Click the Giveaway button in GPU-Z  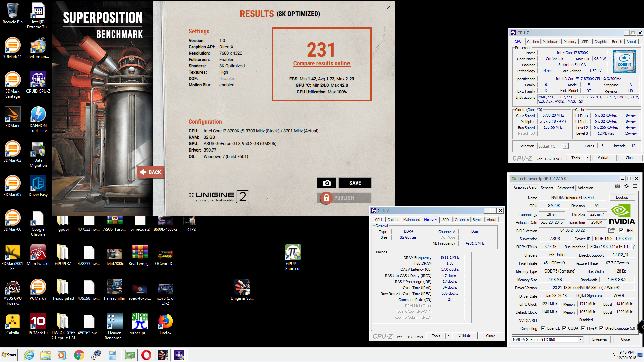(x=599, y=339)
